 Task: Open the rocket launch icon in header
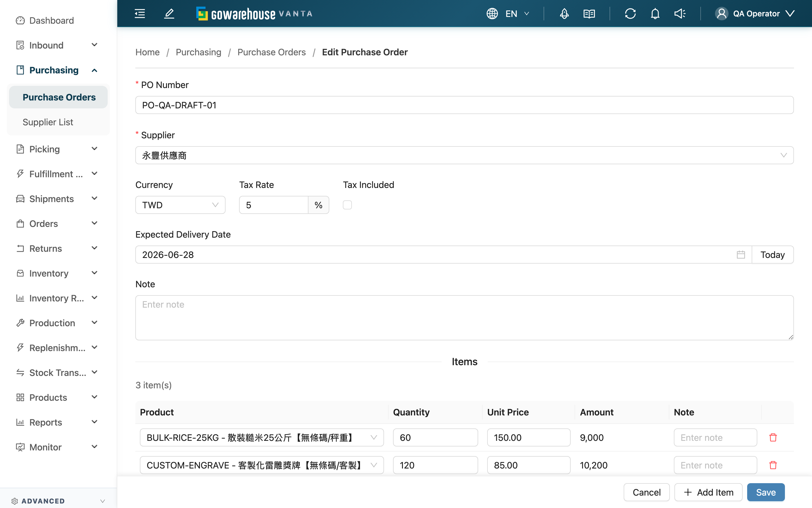point(564,14)
